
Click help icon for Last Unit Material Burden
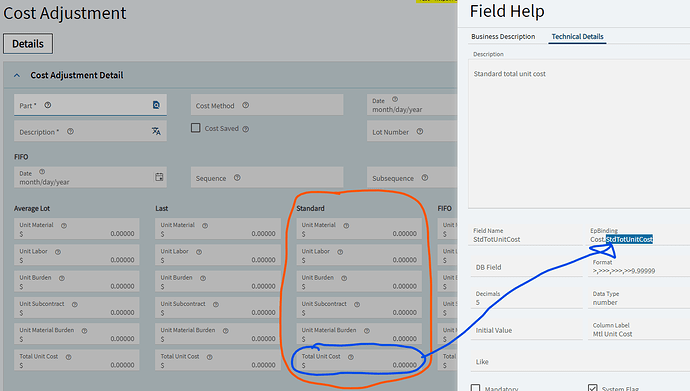pos(226,331)
